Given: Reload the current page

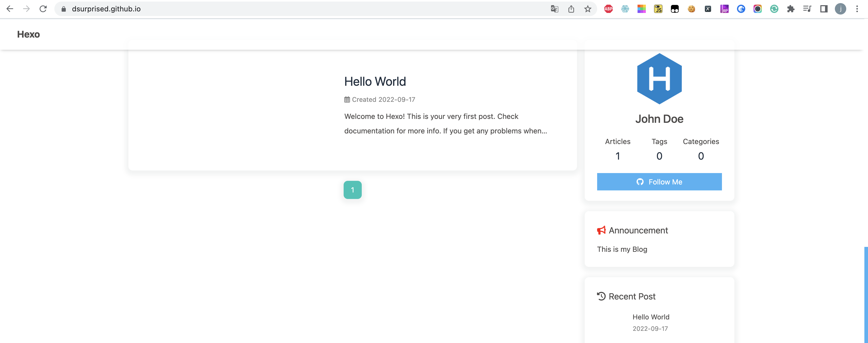Looking at the screenshot, I should (x=43, y=9).
